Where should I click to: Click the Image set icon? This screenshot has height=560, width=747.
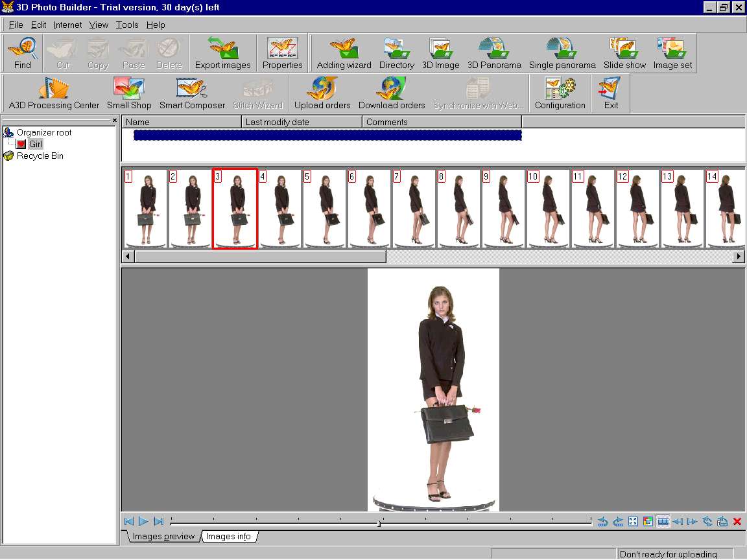pyautogui.click(x=672, y=53)
